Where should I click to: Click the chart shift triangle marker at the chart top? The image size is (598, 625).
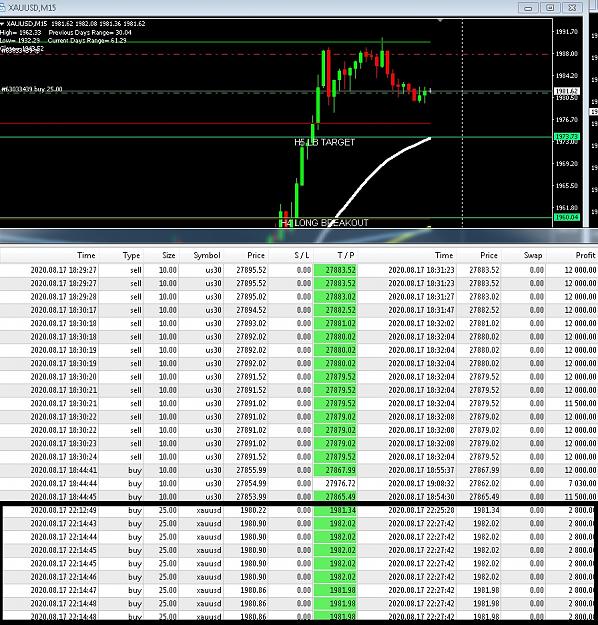[441, 20]
